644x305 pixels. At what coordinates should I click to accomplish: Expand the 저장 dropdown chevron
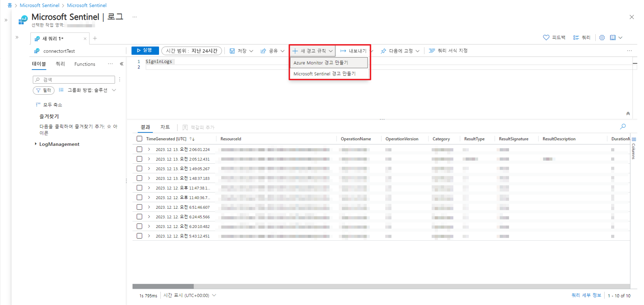pos(251,51)
